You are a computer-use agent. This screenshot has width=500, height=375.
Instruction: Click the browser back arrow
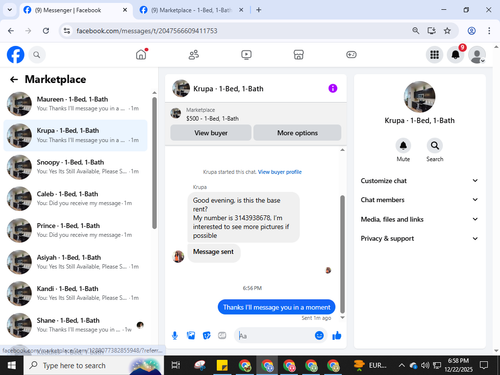point(11,31)
